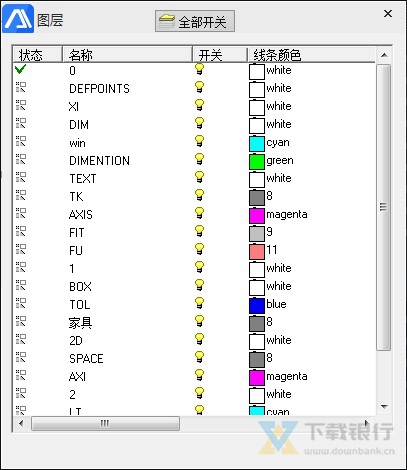Toggle the lightbulb for 家具 layer
The width and height of the screenshot is (407, 470).
click(199, 321)
